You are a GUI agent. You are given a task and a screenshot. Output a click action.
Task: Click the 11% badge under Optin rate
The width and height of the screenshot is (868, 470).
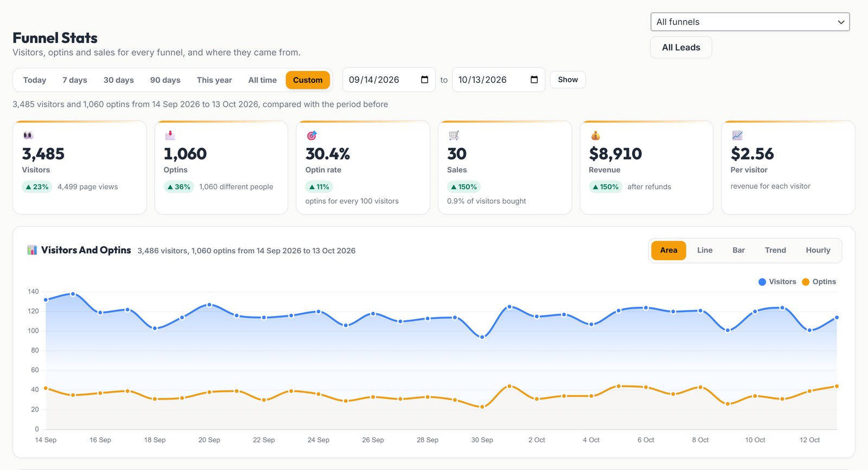pos(319,187)
